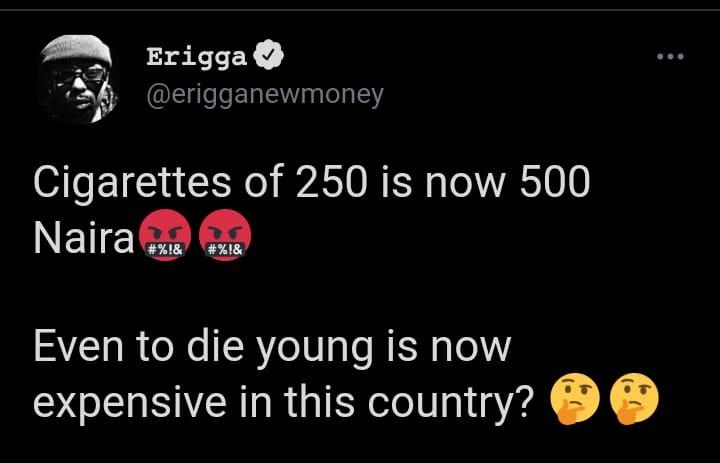720x463 pixels.
Task: Click the word Cigarettes in the tweet
Action: tap(133, 183)
